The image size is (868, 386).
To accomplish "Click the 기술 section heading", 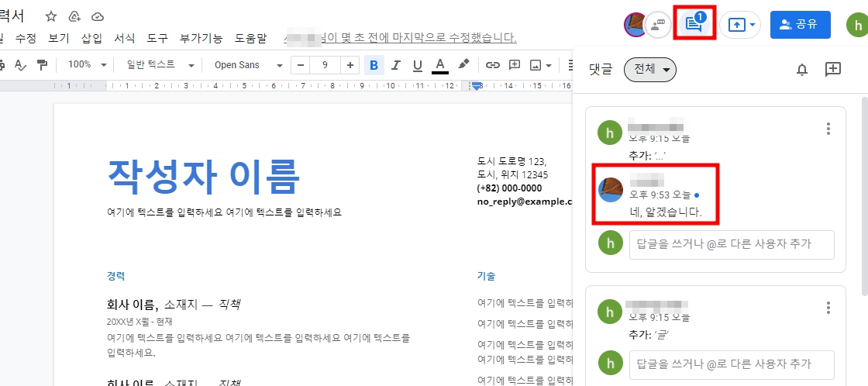I will (x=486, y=276).
